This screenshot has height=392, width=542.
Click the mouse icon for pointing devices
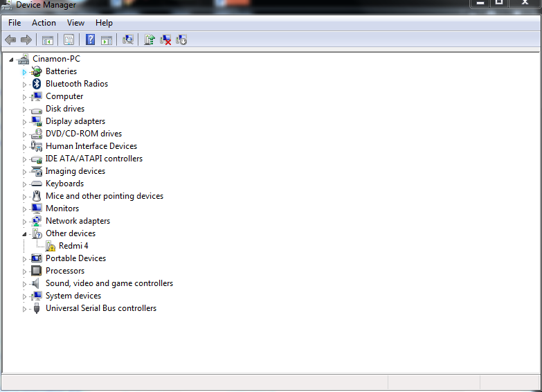[37, 196]
